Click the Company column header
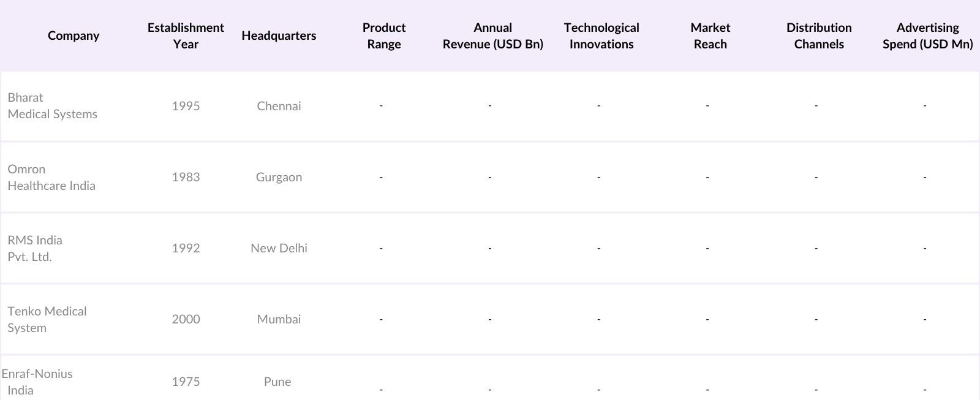This screenshot has height=400, width=980. point(73,36)
